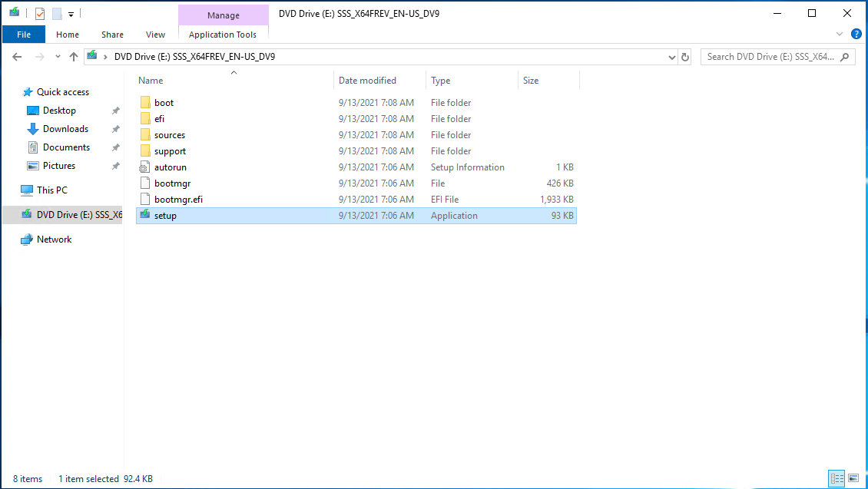Click the "sources" folder name
This screenshot has width=868, height=489.
pos(170,135)
